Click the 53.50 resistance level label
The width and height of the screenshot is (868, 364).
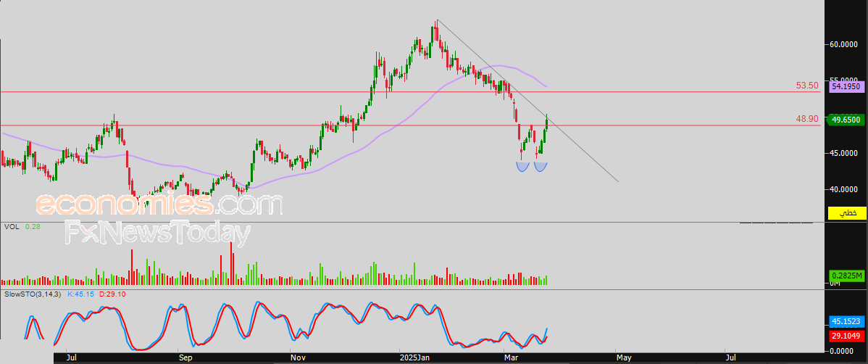pos(807,86)
